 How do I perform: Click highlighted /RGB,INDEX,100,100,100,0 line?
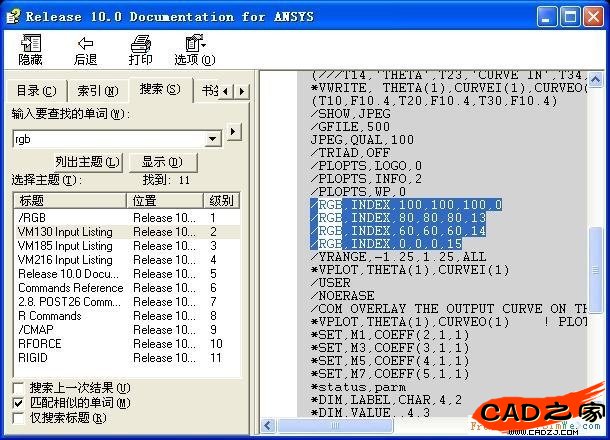point(406,205)
